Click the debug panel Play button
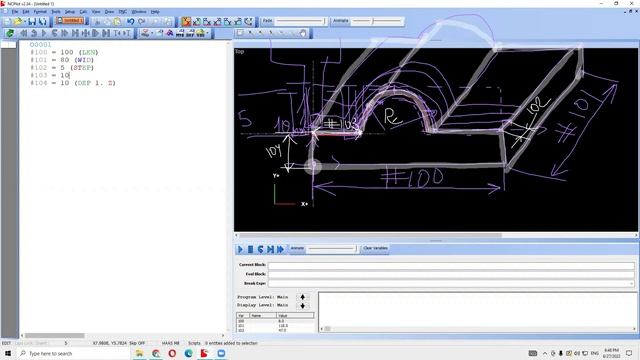The height and width of the screenshot is (360, 640). 240,249
